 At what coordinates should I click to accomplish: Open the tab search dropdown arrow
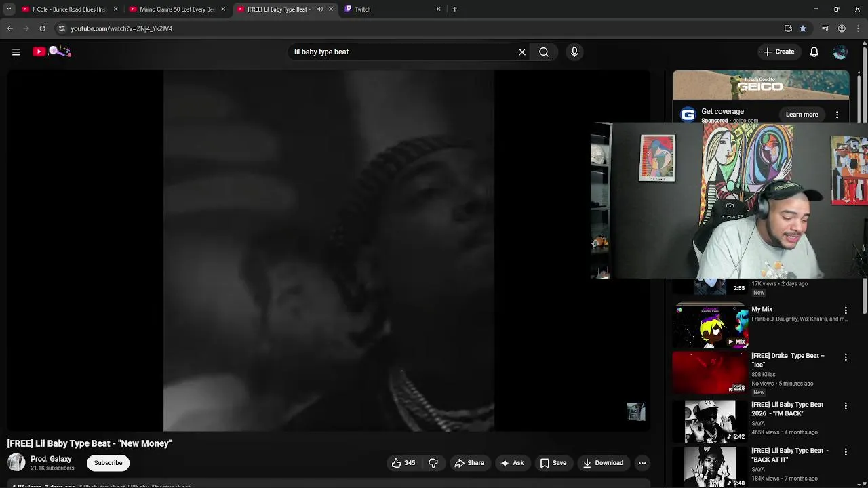click(x=9, y=9)
